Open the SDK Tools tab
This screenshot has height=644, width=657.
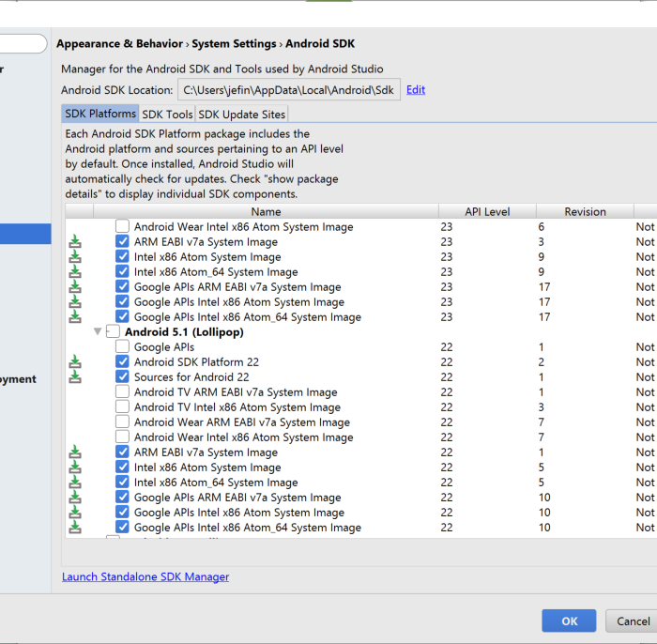click(x=167, y=114)
